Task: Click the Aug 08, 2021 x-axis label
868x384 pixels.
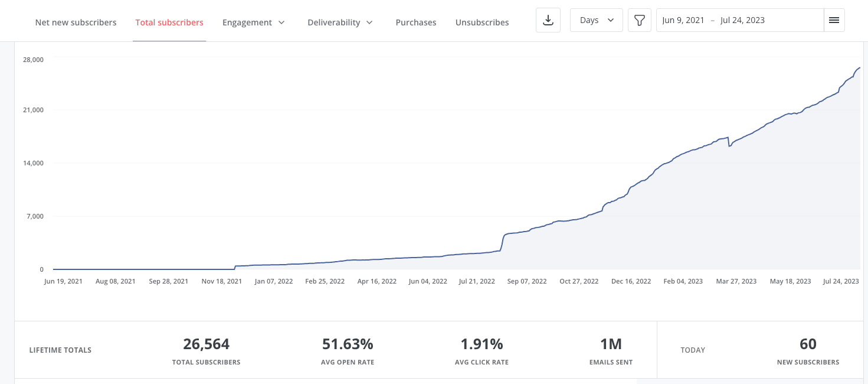Action: pyautogui.click(x=116, y=281)
